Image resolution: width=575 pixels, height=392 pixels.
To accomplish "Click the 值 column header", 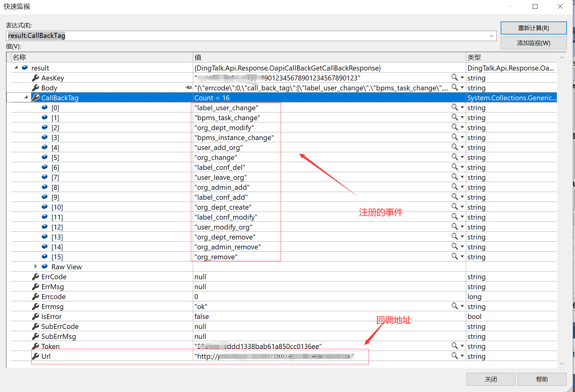I will (x=329, y=57).
